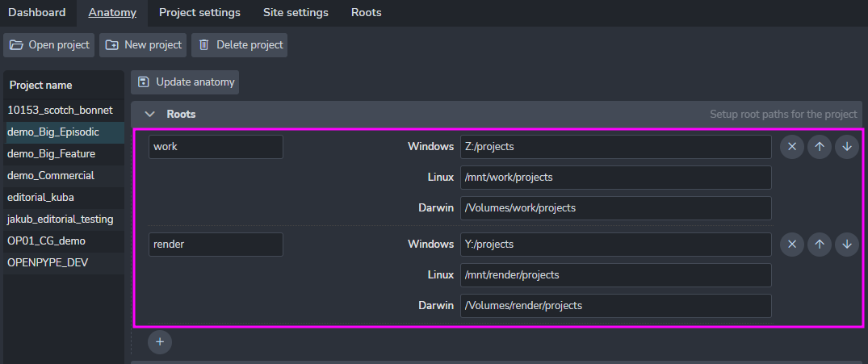Select demo_Big_Feature in project list
The height and width of the screenshot is (364, 868).
52,153
